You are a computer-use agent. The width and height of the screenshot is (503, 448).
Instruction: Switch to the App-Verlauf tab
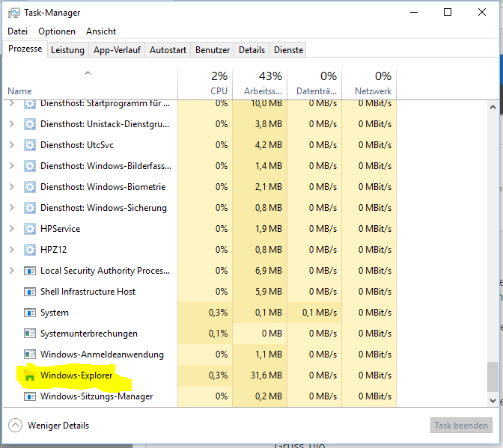click(117, 50)
